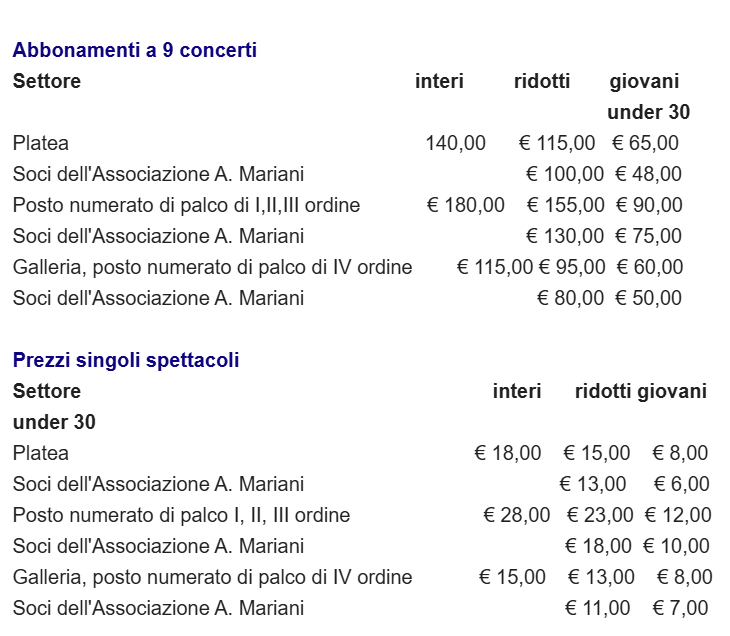Click the 'giovani' column header in subscriptions
The image size is (730, 636).
tap(644, 81)
